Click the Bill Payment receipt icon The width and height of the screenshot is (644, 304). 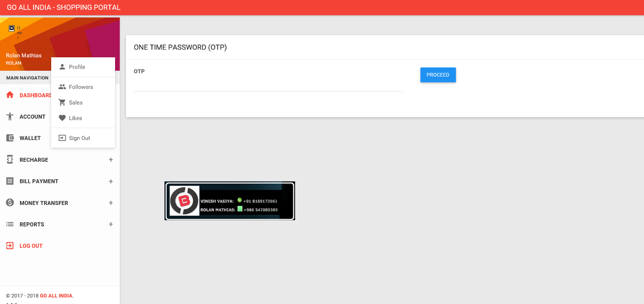pyautogui.click(x=10, y=181)
